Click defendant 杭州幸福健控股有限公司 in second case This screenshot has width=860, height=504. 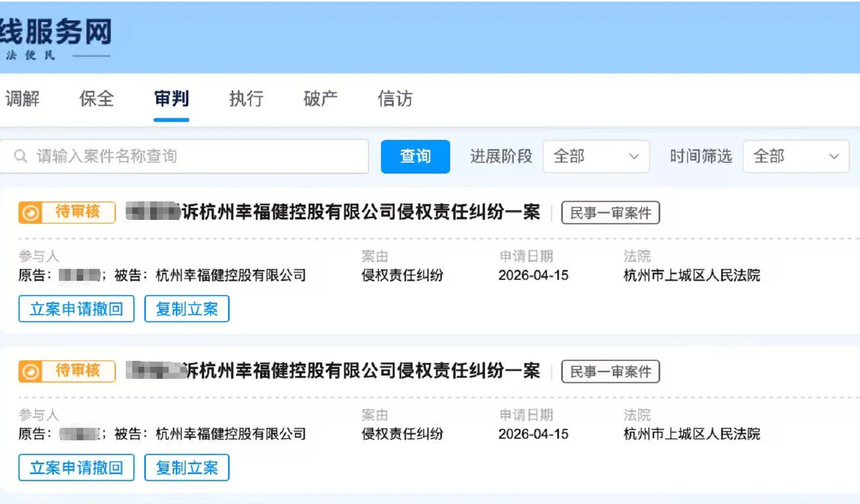[231, 434]
